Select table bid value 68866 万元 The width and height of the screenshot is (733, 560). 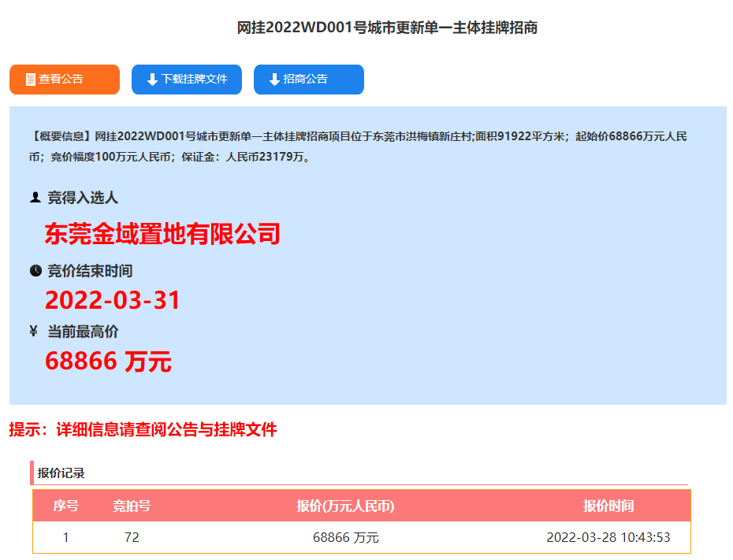click(x=345, y=538)
